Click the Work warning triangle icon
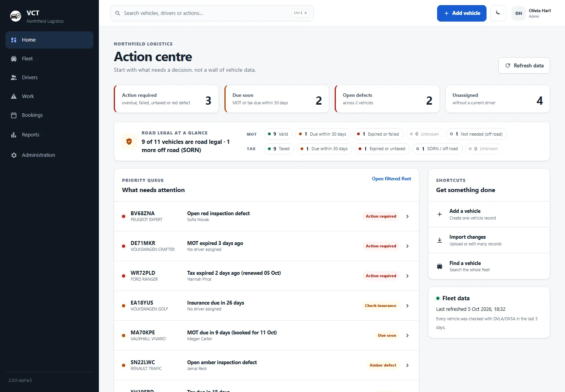Screen dimensions: 565x392 click(x=14, y=96)
